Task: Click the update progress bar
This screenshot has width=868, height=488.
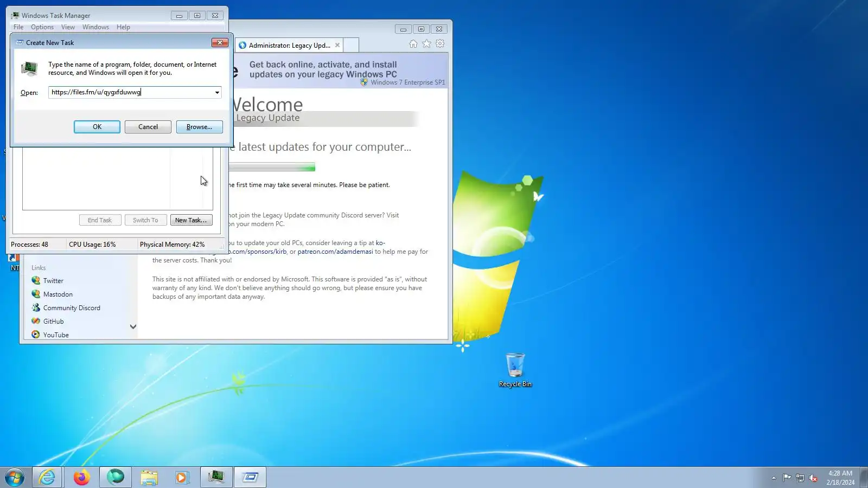Action: pos(272,167)
